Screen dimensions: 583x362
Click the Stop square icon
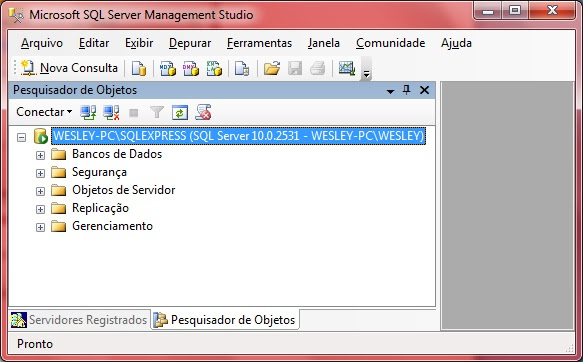133,113
